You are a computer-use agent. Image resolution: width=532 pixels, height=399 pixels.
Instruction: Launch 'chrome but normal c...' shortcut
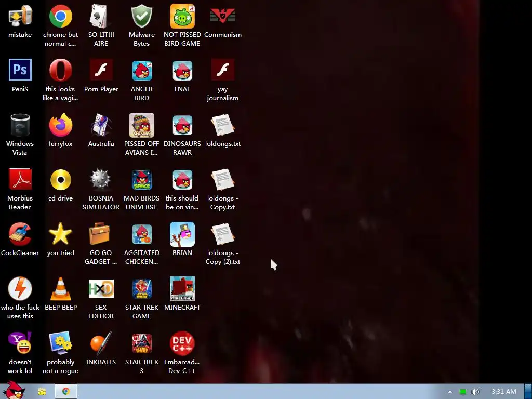click(60, 16)
